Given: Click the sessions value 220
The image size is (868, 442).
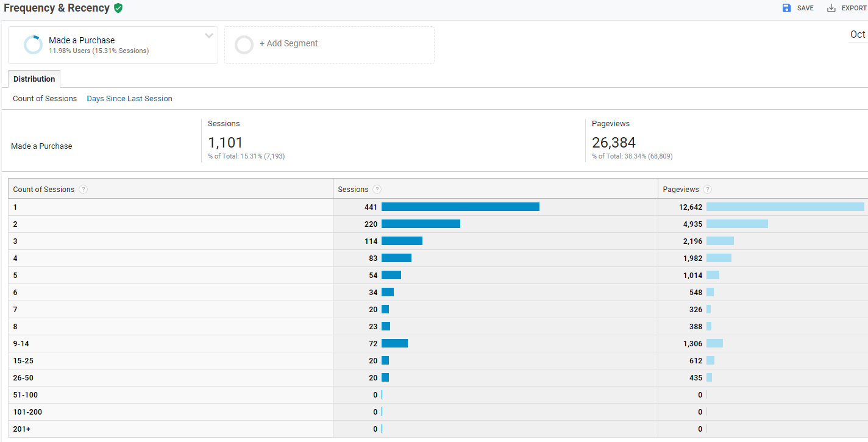Looking at the screenshot, I should coord(371,224).
